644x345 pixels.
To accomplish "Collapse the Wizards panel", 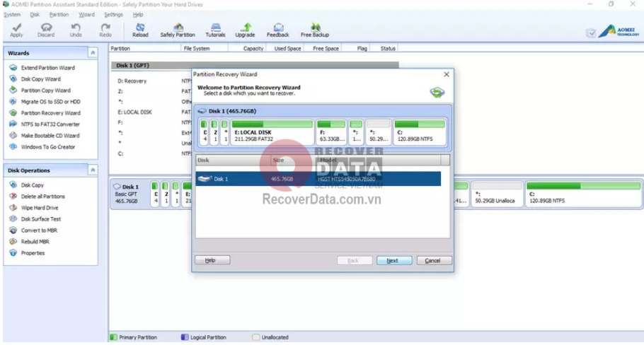I will tap(93, 53).
